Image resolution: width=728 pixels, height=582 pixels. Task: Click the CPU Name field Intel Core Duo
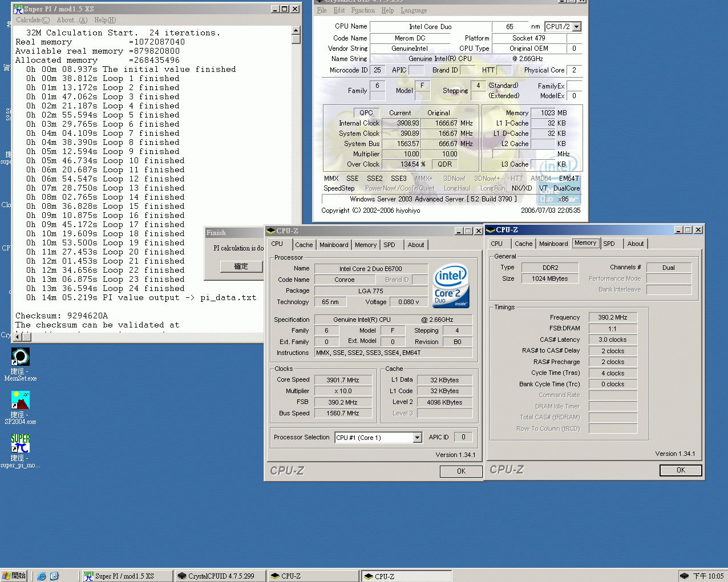coord(430,27)
